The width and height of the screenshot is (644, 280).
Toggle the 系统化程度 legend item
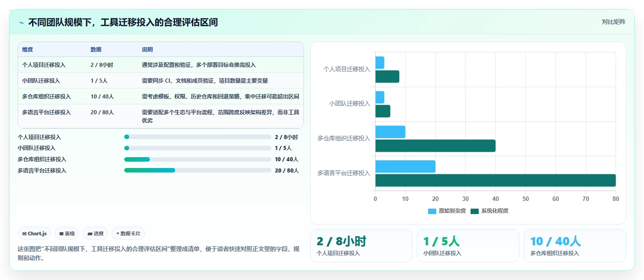pos(490,211)
